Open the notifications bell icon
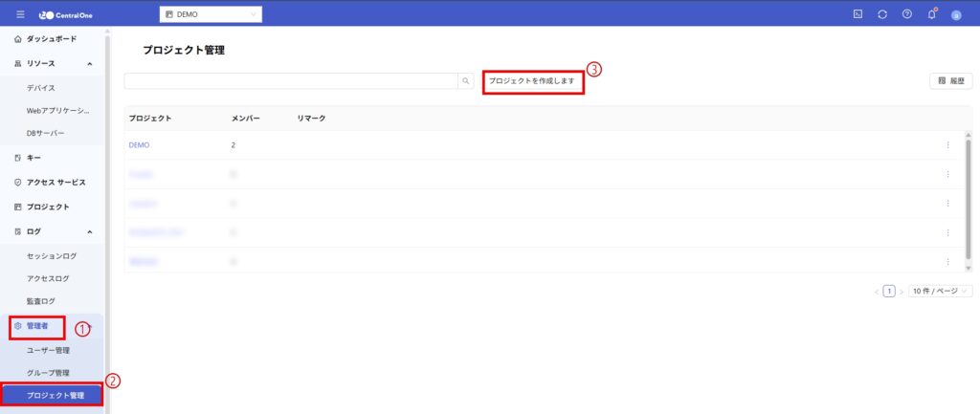Viewport: 980px width, 414px height. 931,14
